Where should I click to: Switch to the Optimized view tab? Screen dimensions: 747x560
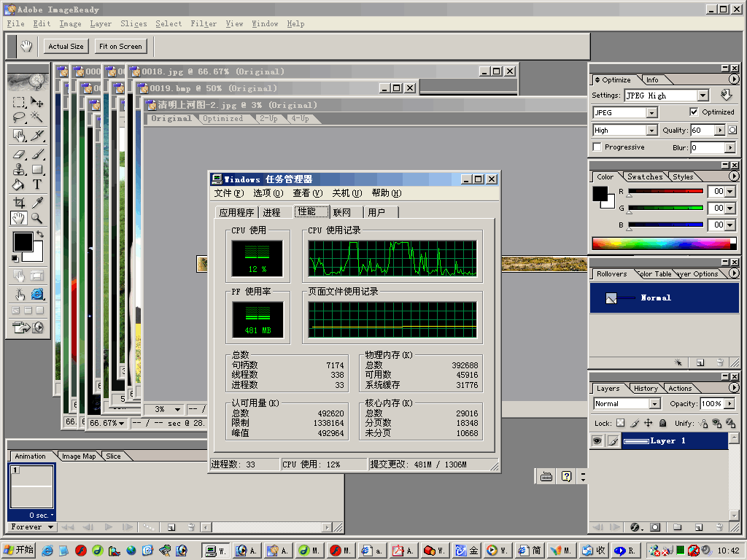tap(223, 119)
